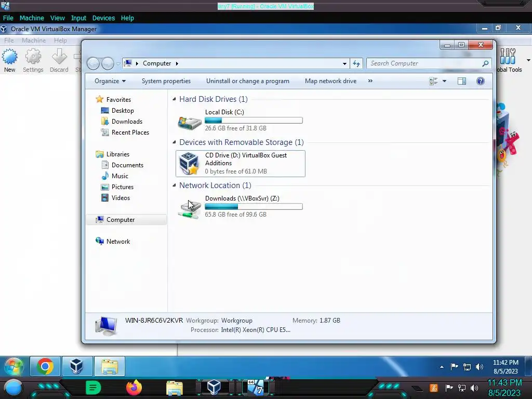Click guest tray volume icon
The width and height of the screenshot is (532, 399).
pyautogui.click(x=480, y=367)
